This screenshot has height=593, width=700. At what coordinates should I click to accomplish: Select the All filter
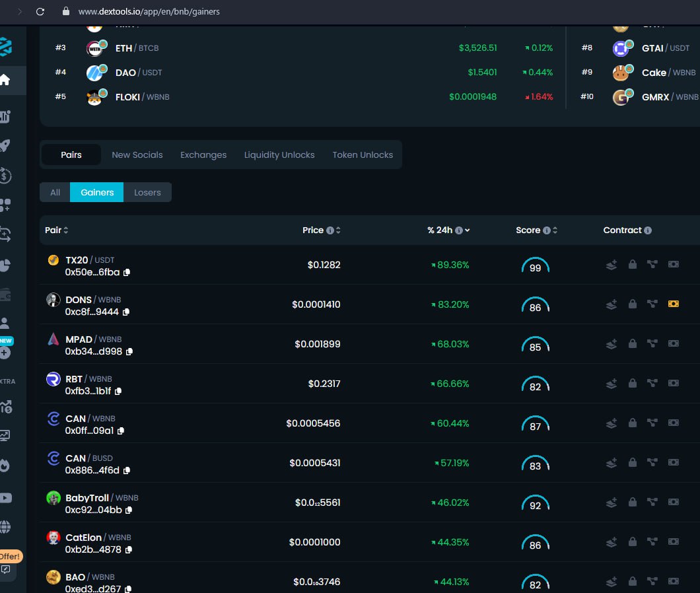(x=55, y=192)
